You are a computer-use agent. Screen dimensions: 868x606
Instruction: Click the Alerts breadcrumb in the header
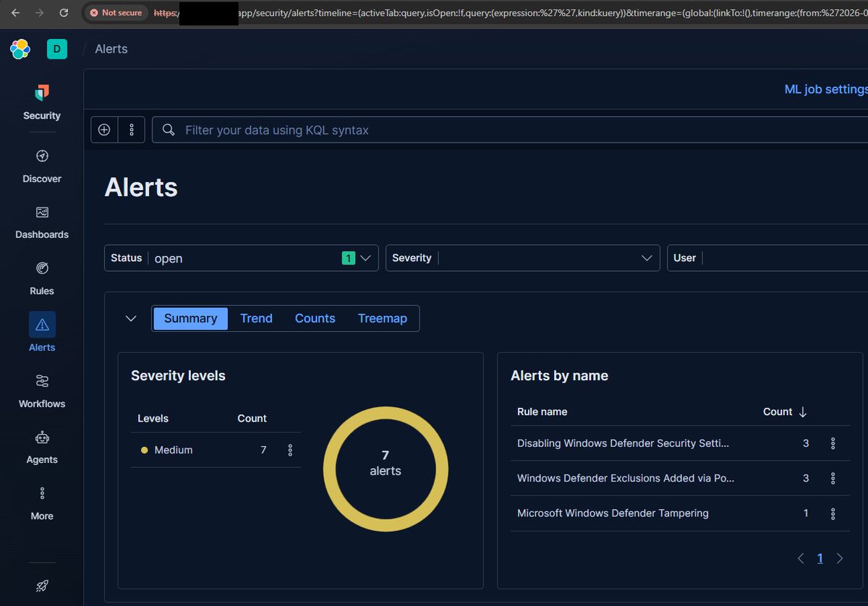tap(111, 49)
